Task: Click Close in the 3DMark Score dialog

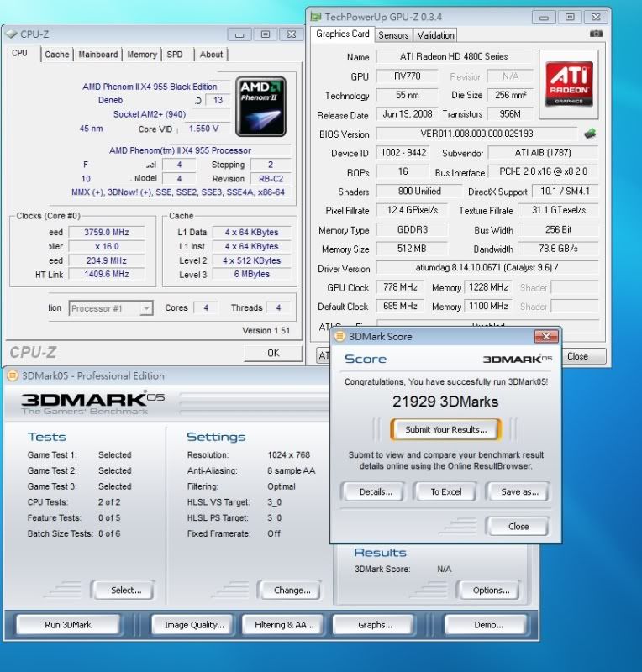Action: pos(518,527)
